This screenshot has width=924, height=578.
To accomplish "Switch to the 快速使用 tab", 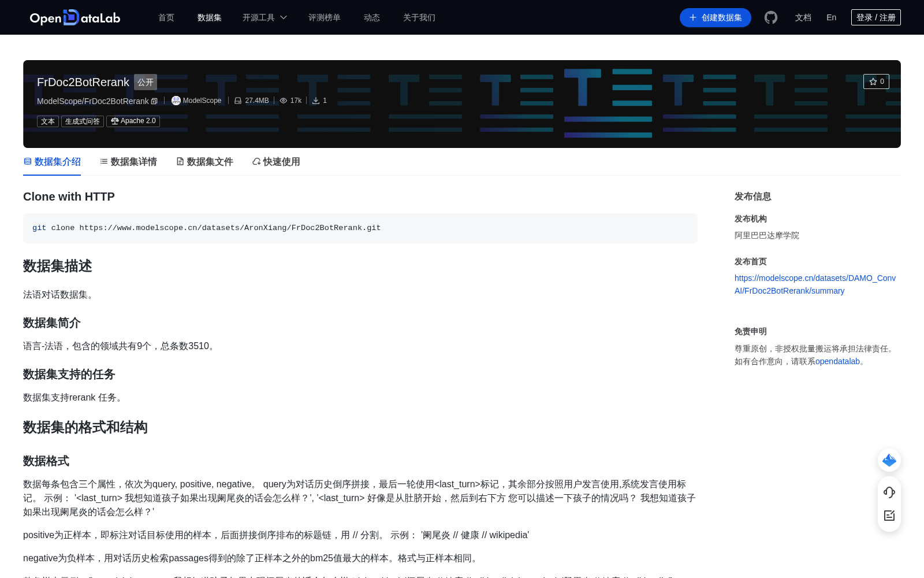I will pyautogui.click(x=276, y=162).
